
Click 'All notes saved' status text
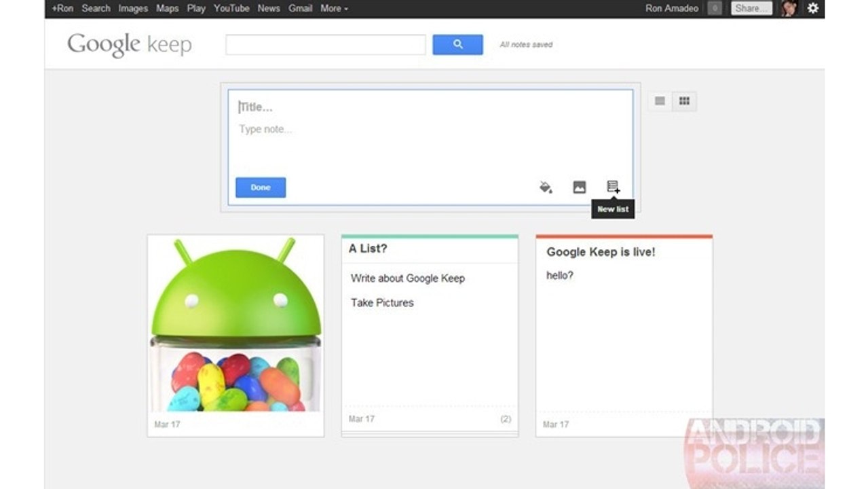point(526,45)
